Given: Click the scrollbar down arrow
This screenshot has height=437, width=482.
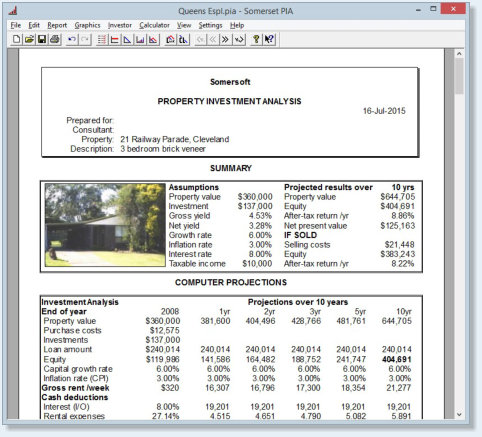Looking at the screenshot, I should click(459, 415).
